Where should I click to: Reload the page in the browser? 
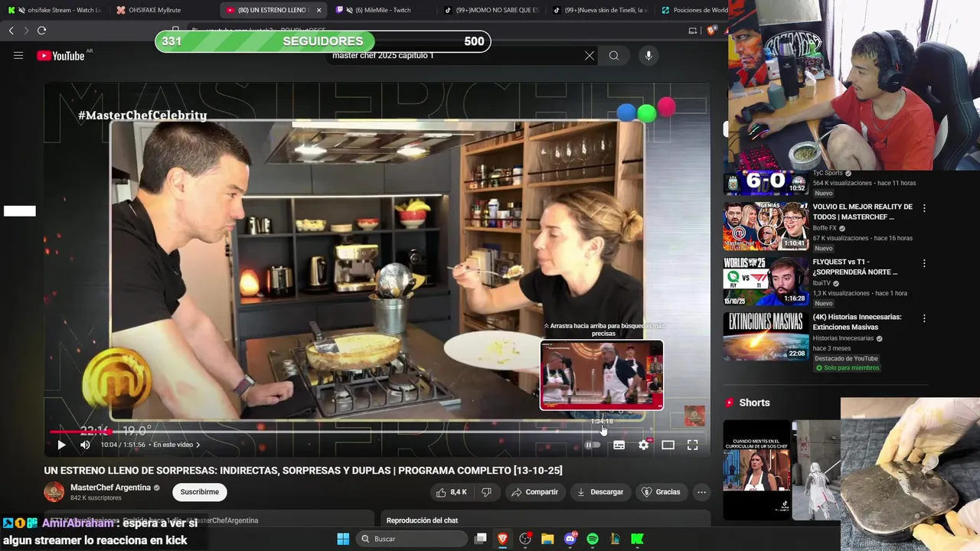coord(42,31)
